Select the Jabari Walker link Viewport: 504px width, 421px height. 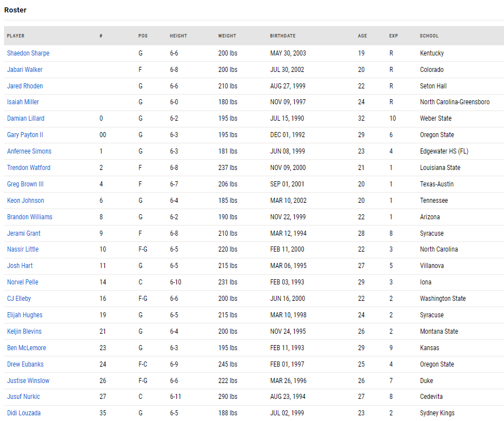pyautogui.click(x=25, y=70)
